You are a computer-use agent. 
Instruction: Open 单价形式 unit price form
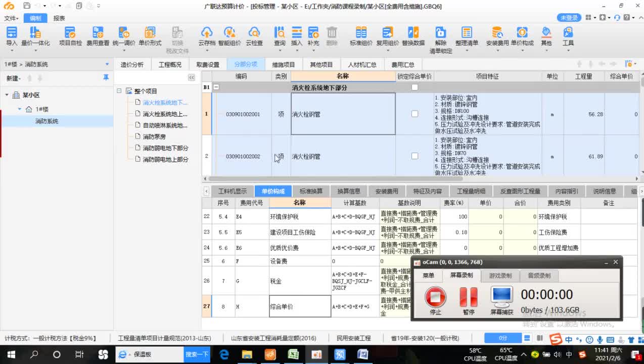click(x=150, y=36)
